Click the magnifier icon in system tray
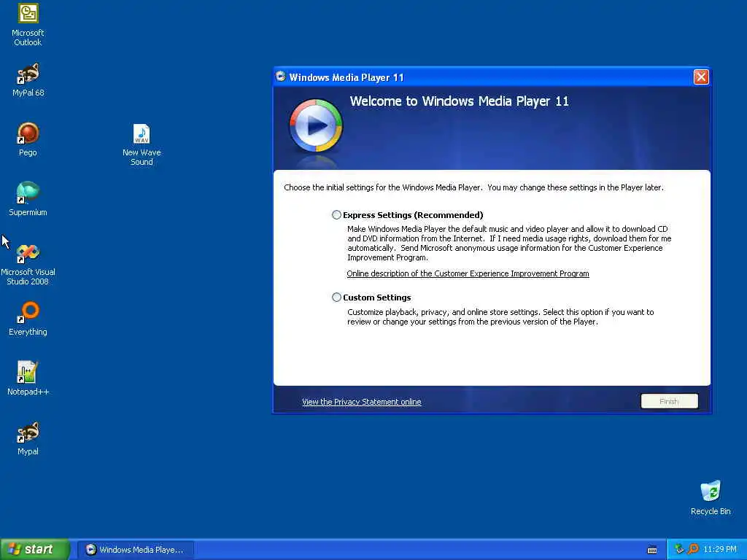Image resolution: width=747 pixels, height=560 pixels. point(693,549)
